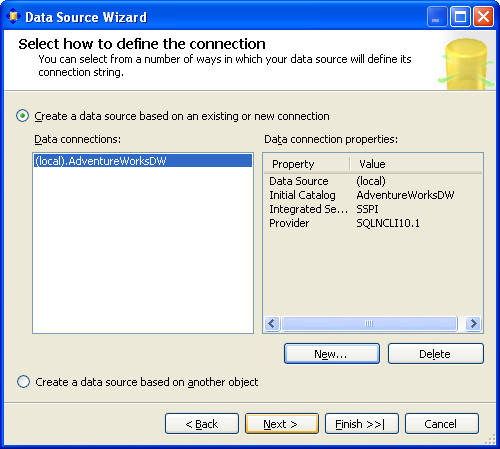Delete the selected data connection
500x449 pixels.
click(436, 354)
